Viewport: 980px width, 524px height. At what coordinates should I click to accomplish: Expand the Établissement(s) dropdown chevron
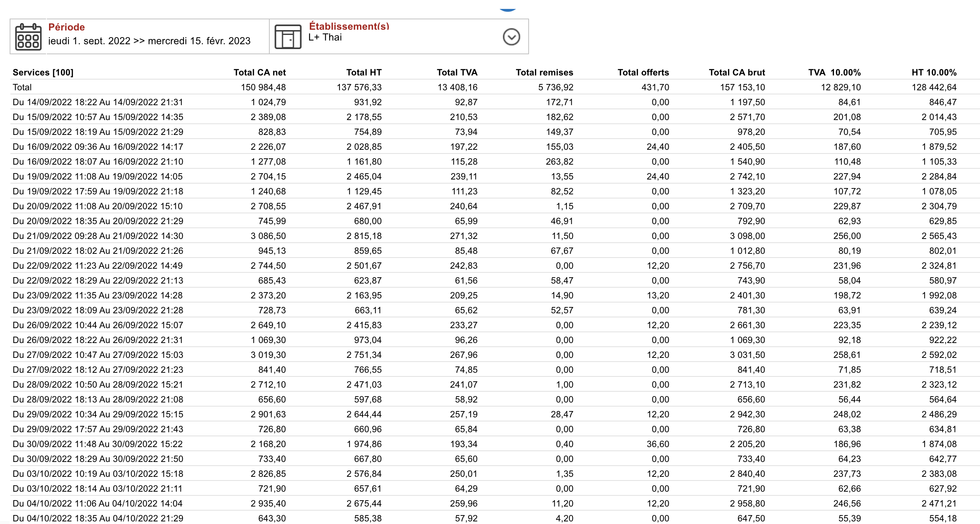coord(511,37)
